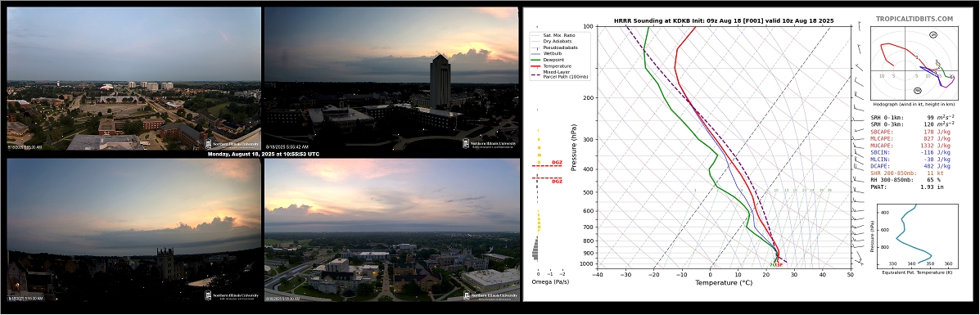
Task: Click the DCAPE 482 J/kg row
Action: pos(910,166)
